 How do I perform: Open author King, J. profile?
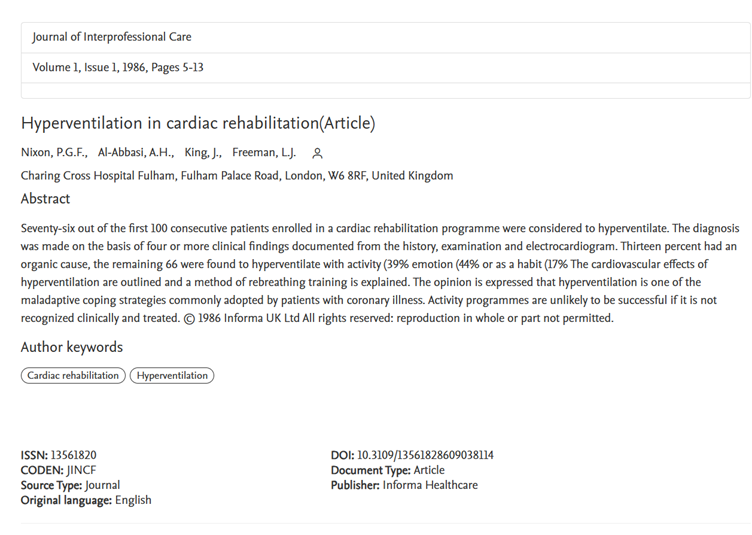[203, 152]
